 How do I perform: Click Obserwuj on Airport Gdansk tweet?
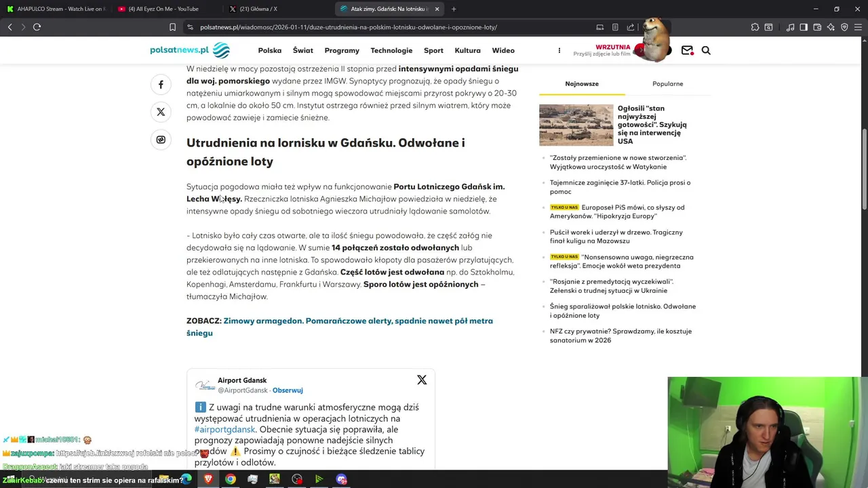pos(288,390)
